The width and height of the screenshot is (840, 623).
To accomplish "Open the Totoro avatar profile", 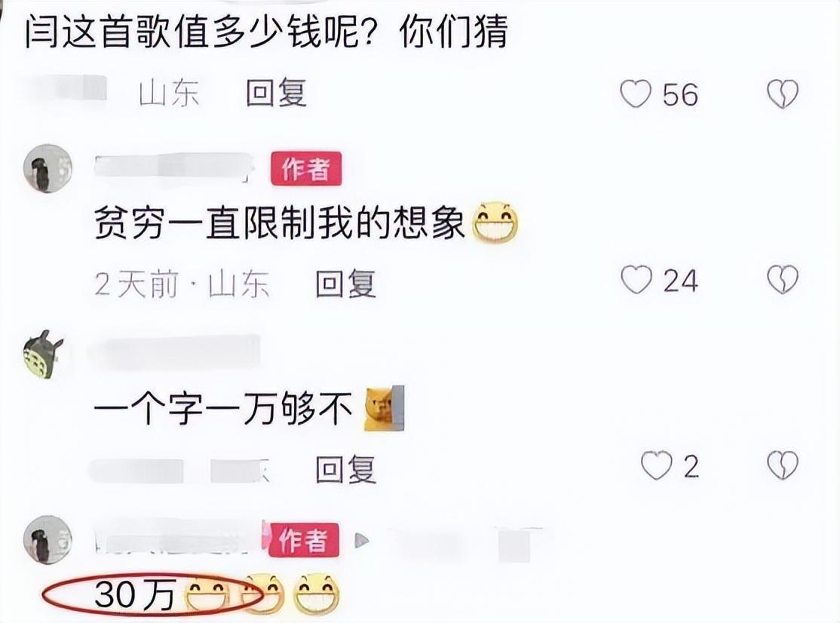I will click(44, 354).
